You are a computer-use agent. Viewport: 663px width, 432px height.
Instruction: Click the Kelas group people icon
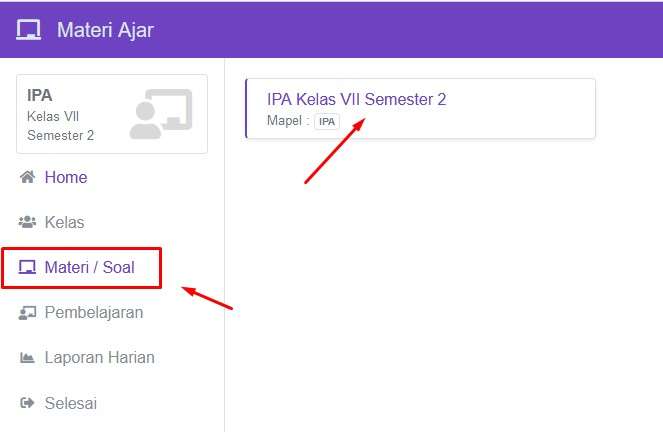pyautogui.click(x=28, y=222)
